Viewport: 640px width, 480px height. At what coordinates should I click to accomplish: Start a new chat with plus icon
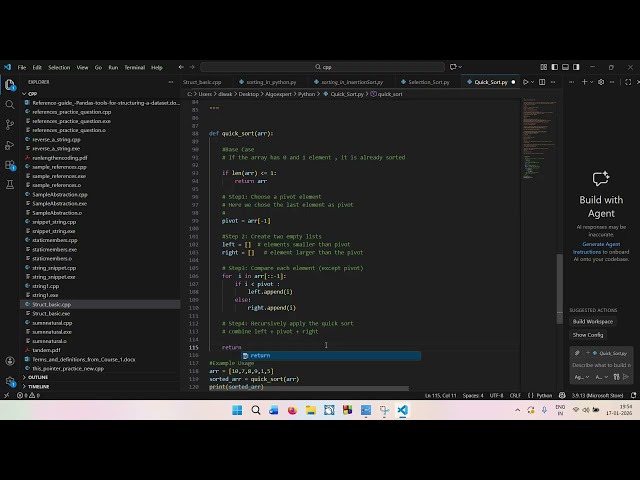tap(584, 82)
